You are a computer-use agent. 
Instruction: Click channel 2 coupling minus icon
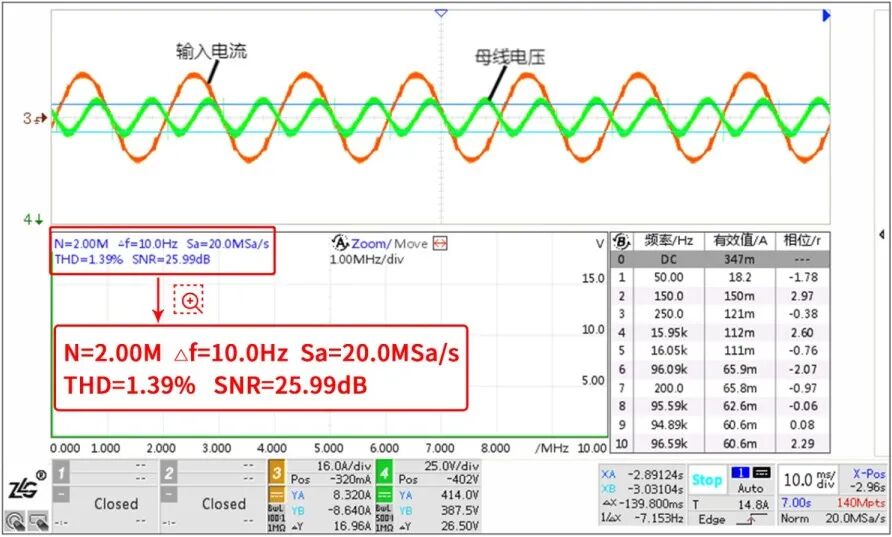[169, 494]
